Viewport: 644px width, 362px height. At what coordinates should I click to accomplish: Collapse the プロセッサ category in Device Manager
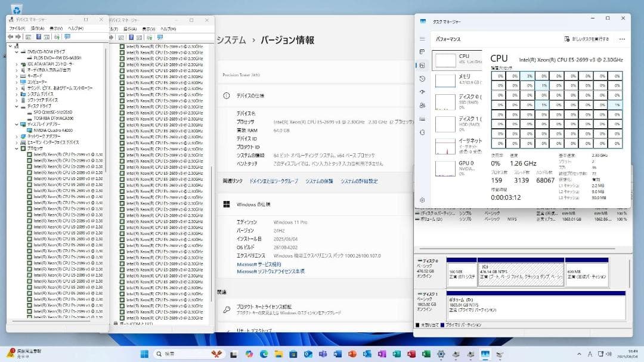16,148
